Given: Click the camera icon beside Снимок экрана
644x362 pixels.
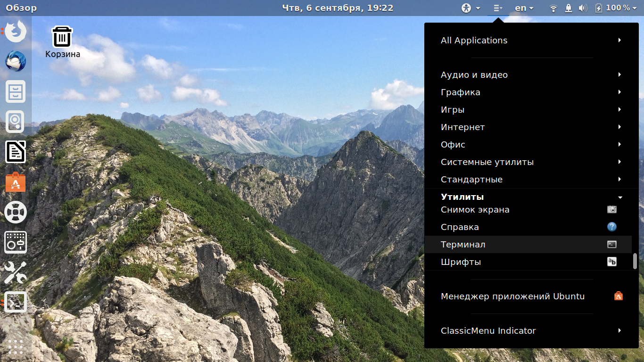Looking at the screenshot, I should click(611, 210).
